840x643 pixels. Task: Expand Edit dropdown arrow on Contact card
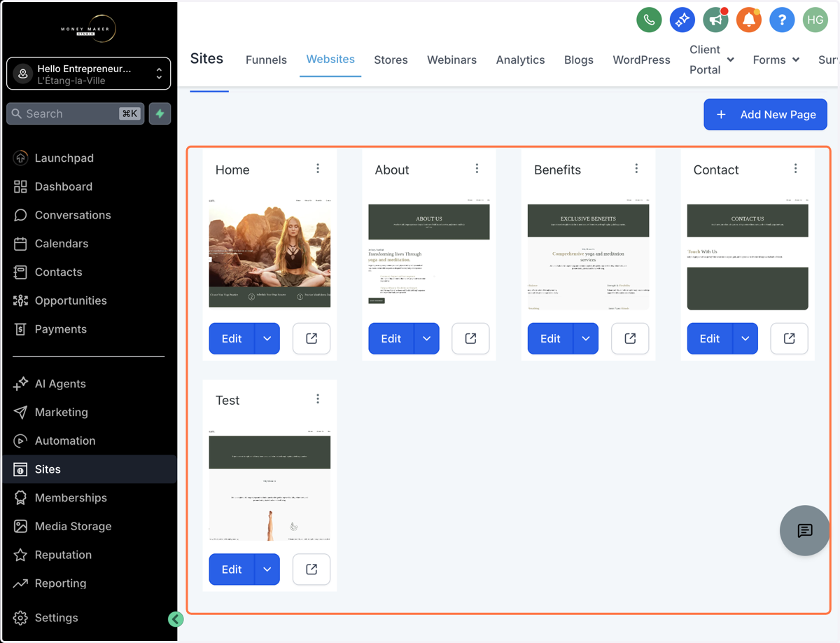pyautogui.click(x=745, y=338)
